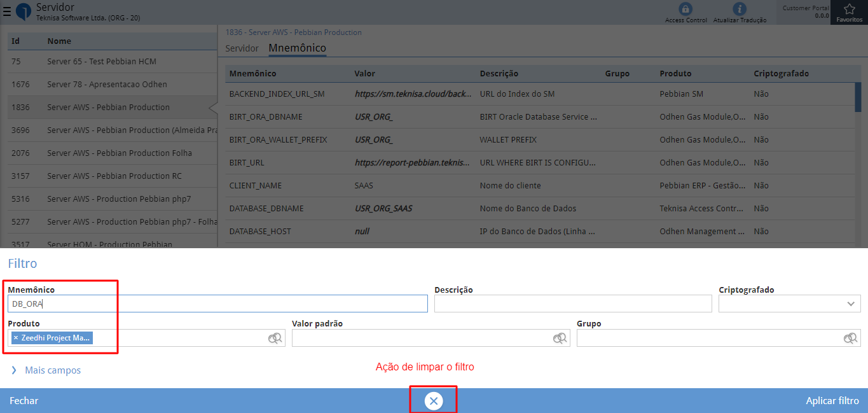Click the https://sm.teknisa.cloud value cell
The image size is (868, 413).
tap(412, 94)
